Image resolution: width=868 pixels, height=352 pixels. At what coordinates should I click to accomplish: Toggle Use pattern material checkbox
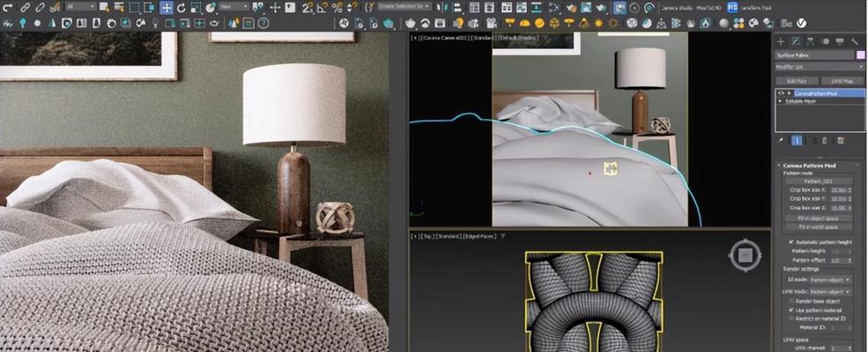coord(791,310)
